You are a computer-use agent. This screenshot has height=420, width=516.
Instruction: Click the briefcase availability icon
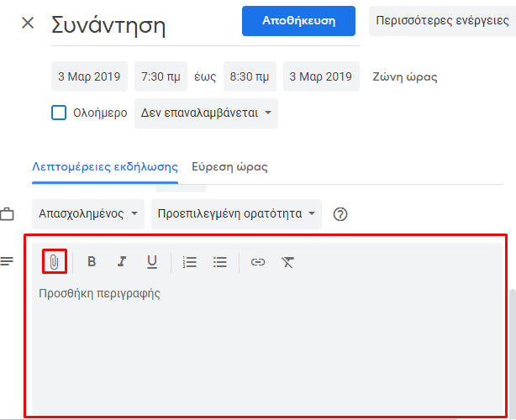[7, 214]
